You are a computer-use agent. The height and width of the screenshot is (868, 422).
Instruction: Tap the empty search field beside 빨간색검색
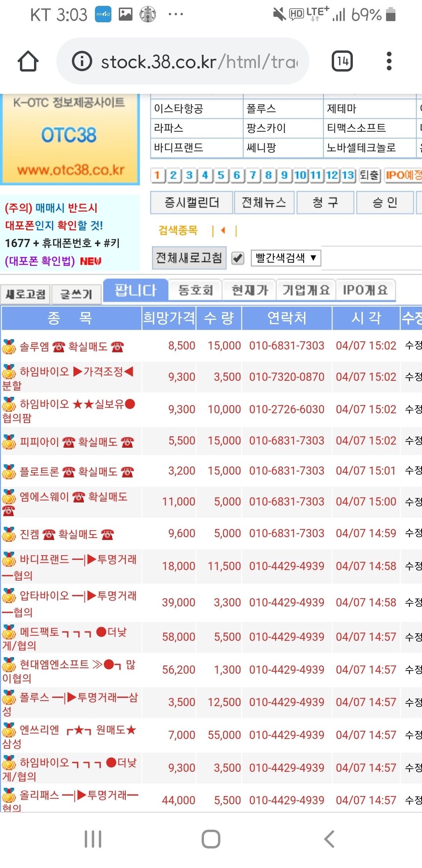click(x=372, y=258)
